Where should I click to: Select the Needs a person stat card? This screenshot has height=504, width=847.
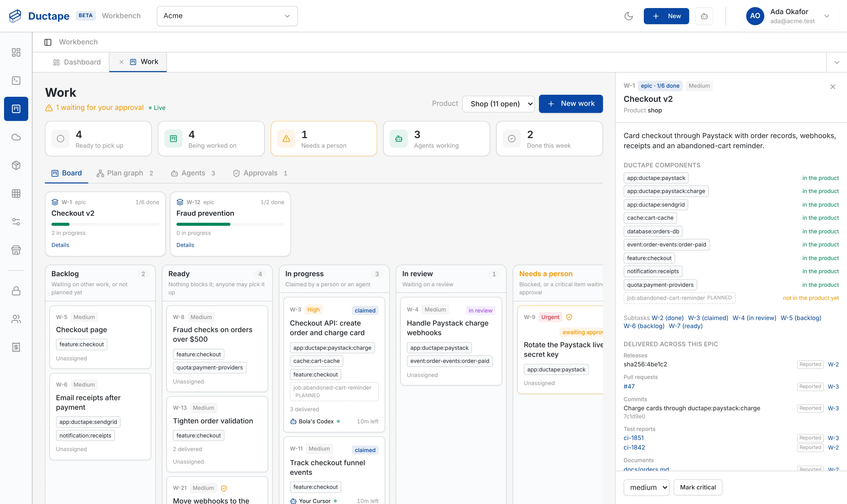(324, 139)
